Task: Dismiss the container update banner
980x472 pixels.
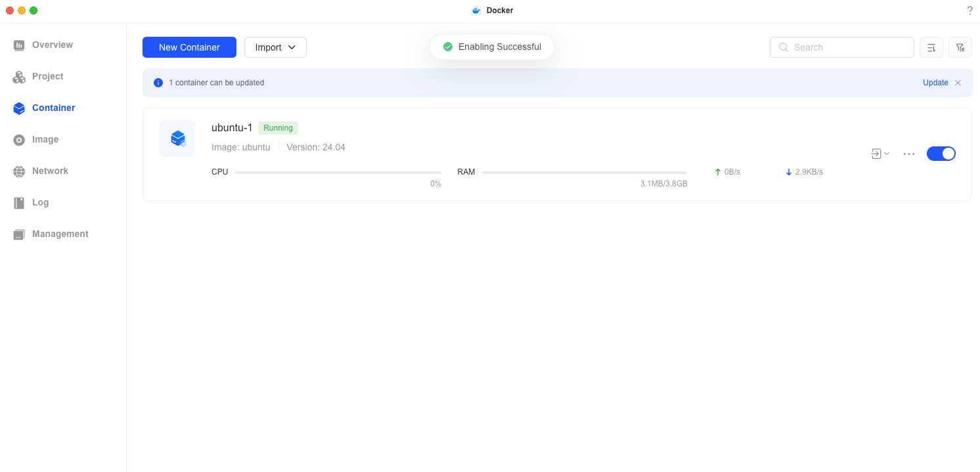Action: 958,83
